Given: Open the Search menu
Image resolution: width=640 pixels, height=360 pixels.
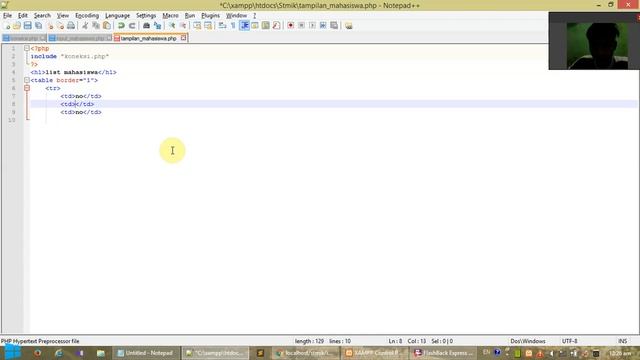Looking at the screenshot, I should [x=42, y=16].
